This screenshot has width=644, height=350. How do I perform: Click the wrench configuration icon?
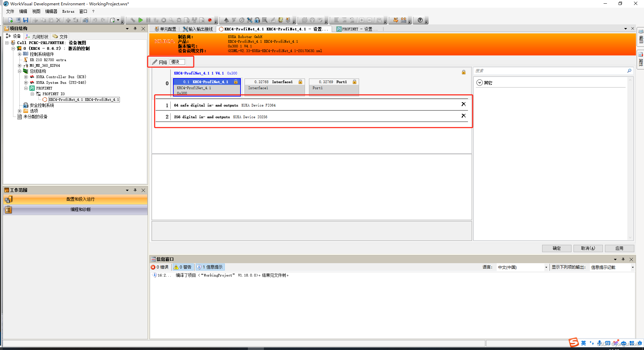click(x=133, y=20)
